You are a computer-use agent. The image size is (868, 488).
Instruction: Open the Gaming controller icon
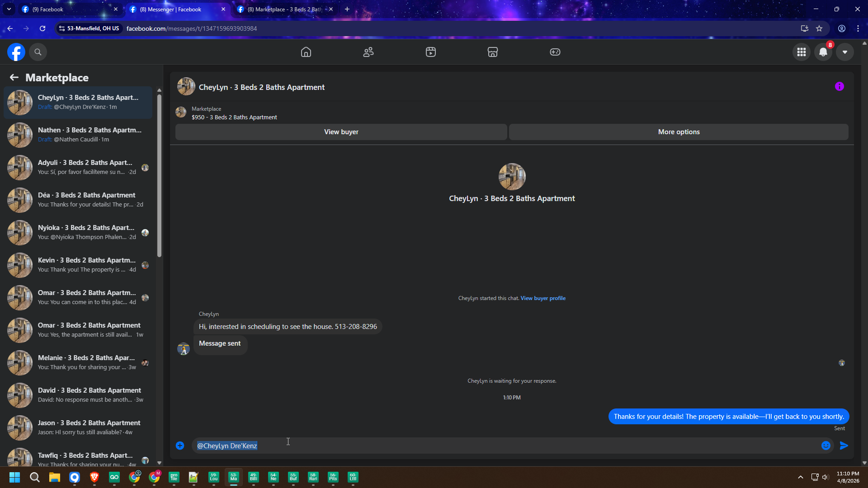pyautogui.click(x=555, y=52)
